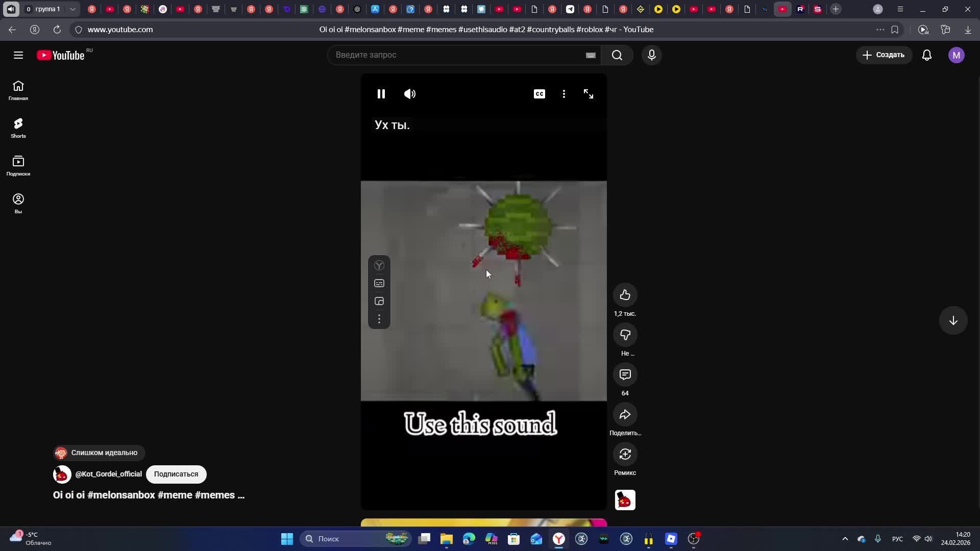This screenshot has width=980, height=551.
Task: Dislike the Short with thumbs down
Action: (625, 335)
